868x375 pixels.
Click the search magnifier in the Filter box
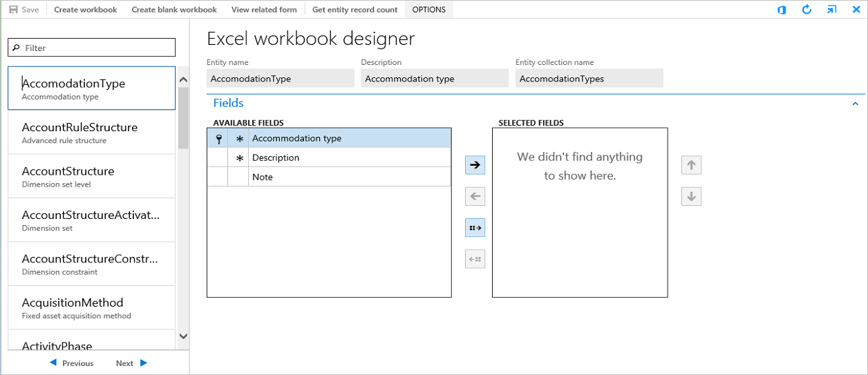point(17,48)
